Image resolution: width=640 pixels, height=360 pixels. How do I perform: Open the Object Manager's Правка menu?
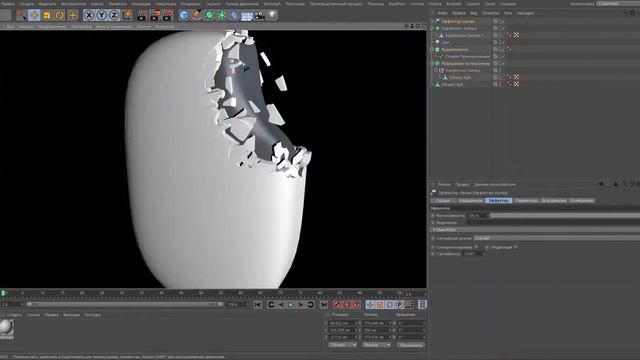point(458,13)
